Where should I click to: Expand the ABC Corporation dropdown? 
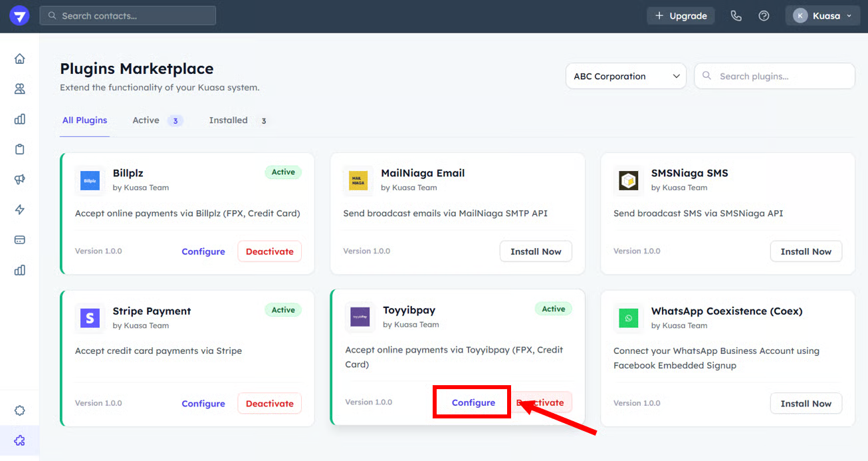625,77
